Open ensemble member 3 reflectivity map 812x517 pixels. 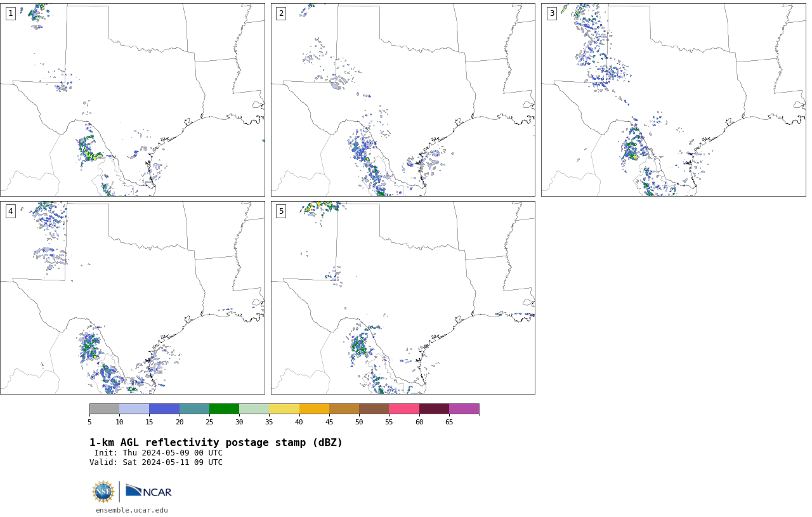(674, 100)
